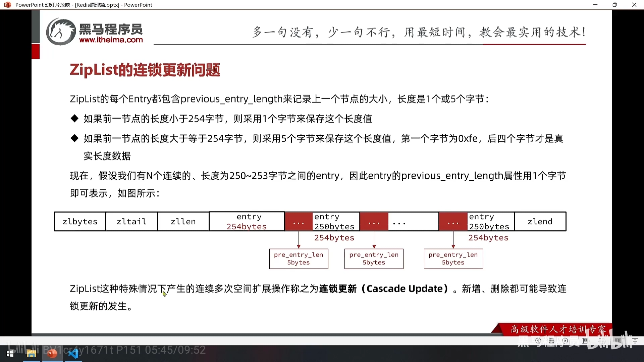Image resolution: width=644 pixels, height=362 pixels.
Task: Click the sentence starting ZipList的每个Entry
Action: tap(280, 99)
